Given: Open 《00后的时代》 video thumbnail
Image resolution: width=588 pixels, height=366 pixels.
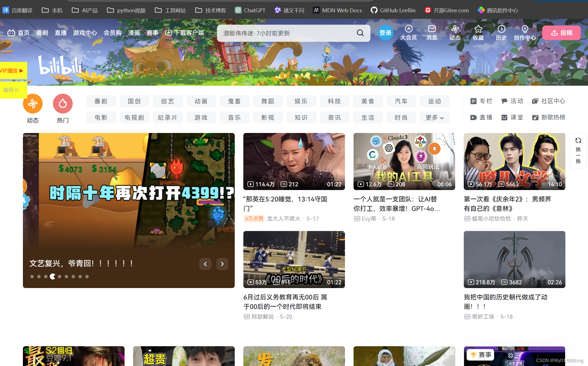Looking at the screenshot, I should 294,259.
